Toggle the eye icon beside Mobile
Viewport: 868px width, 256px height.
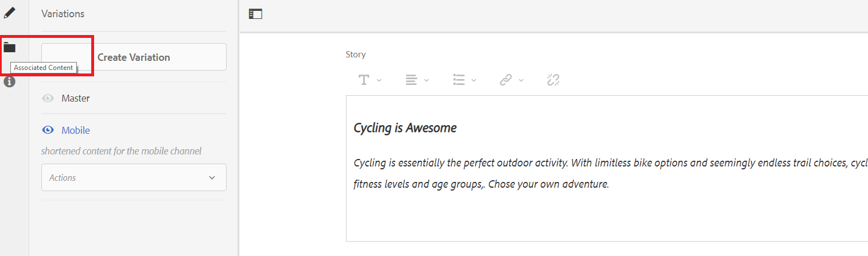point(48,130)
